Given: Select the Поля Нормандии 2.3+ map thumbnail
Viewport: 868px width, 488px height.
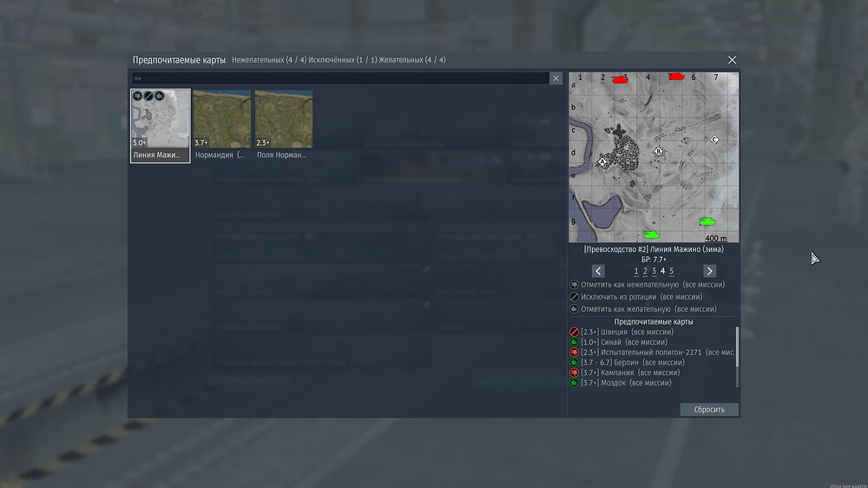Looking at the screenshot, I should pyautogui.click(x=284, y=126).
